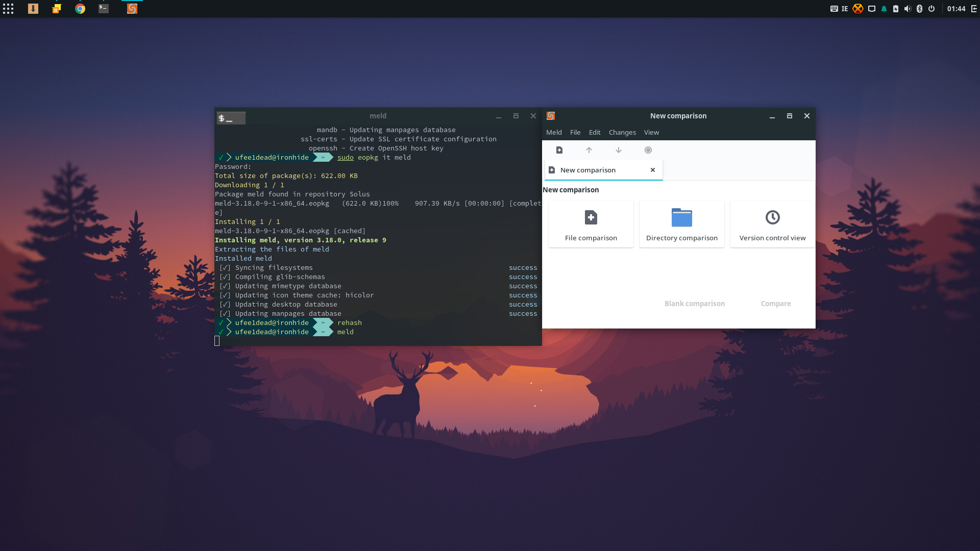This screenshot has height=551, width=980.
Task: Open the applications grid menu
Action: [x=8, y=9]
